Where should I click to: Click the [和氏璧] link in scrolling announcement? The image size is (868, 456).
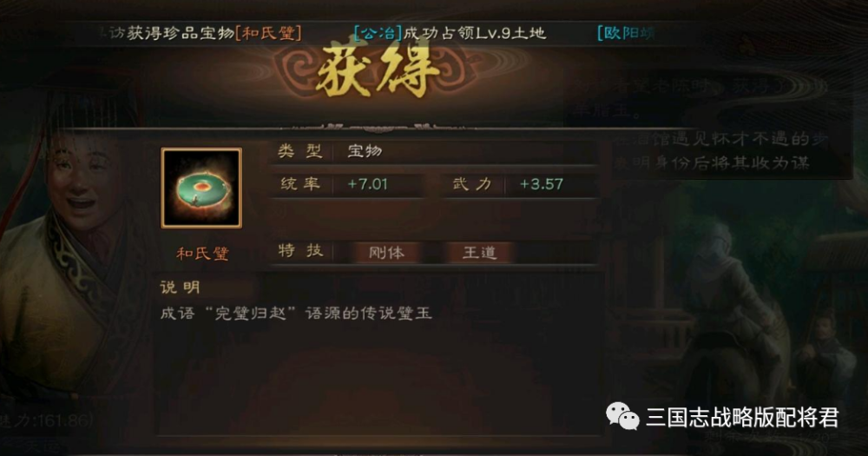tap(268, 33)
